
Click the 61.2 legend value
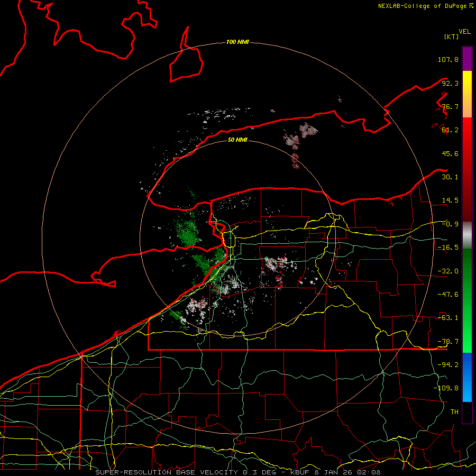(x=450, y=130)
